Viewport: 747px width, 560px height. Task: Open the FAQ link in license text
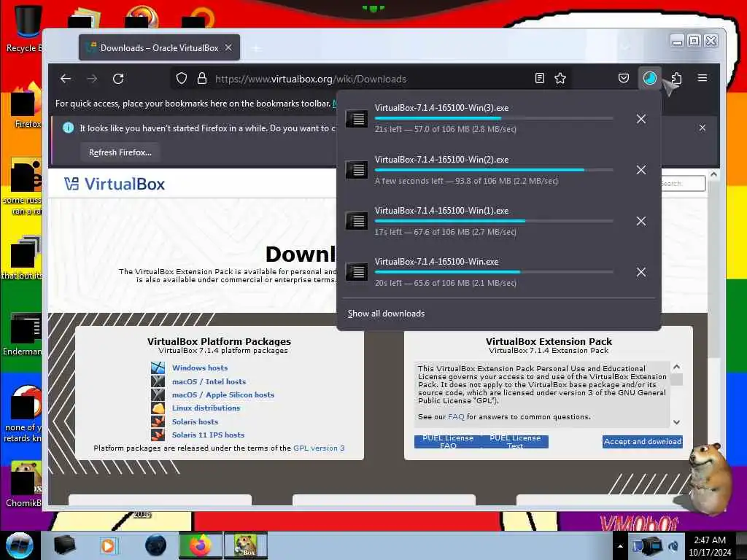pos(456,416)
